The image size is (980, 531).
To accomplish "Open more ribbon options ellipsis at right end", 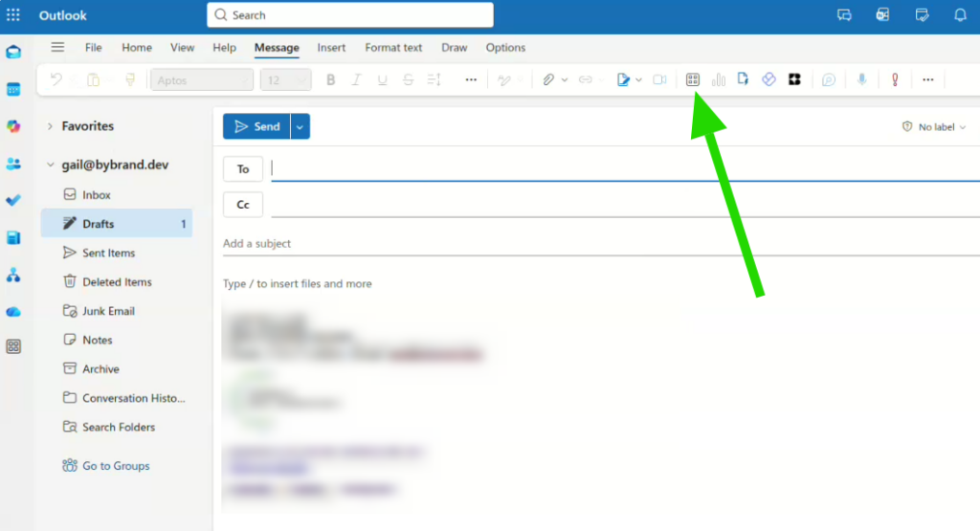I will (x=928, y=80).
